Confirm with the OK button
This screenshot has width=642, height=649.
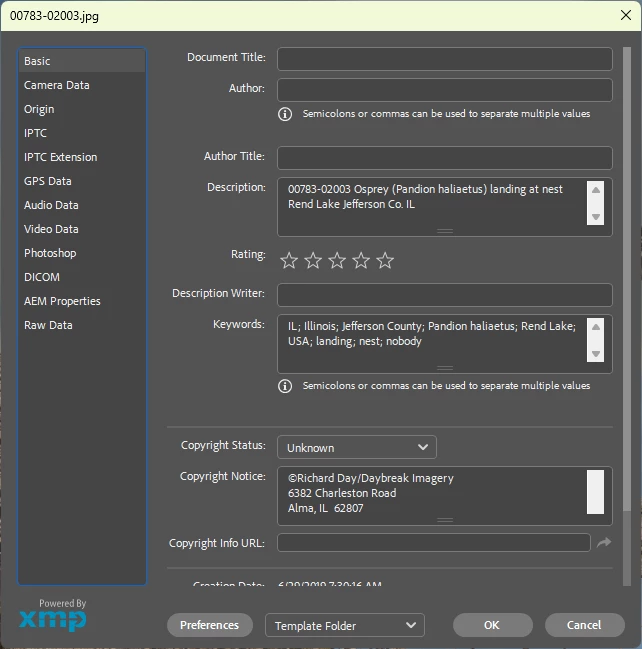coord(493,625)
